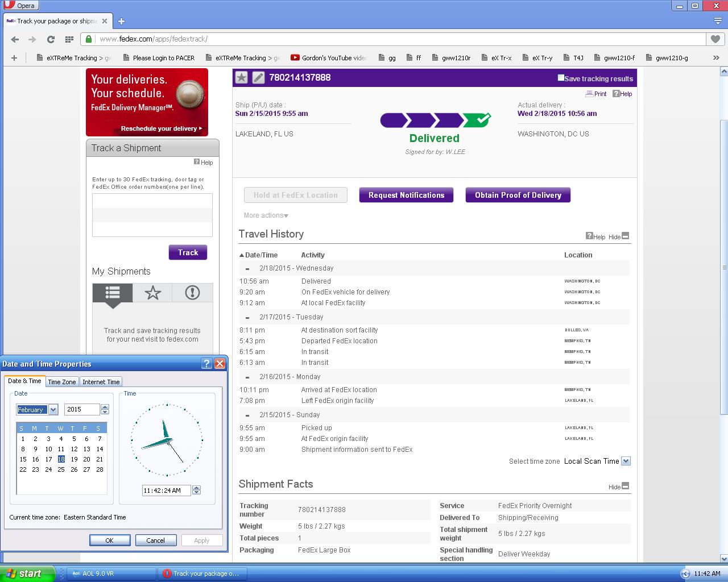Click the delivery progress status bar
This screenshot has width=728, height=582.
(435, 120)
